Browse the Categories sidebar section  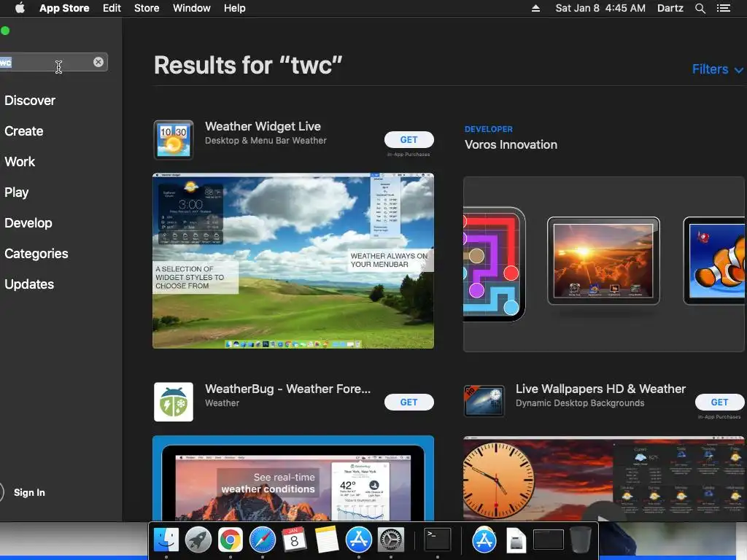[36, 253]
